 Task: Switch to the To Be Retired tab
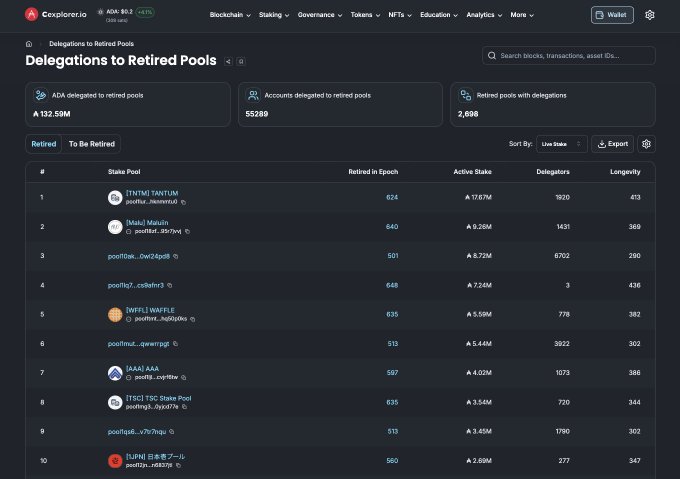click(x=92, y=144)
